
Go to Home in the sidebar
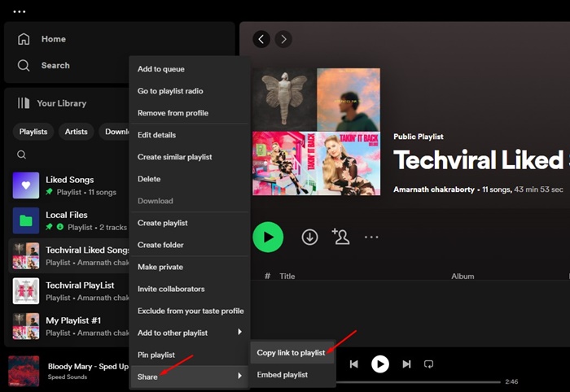point(42,39)
